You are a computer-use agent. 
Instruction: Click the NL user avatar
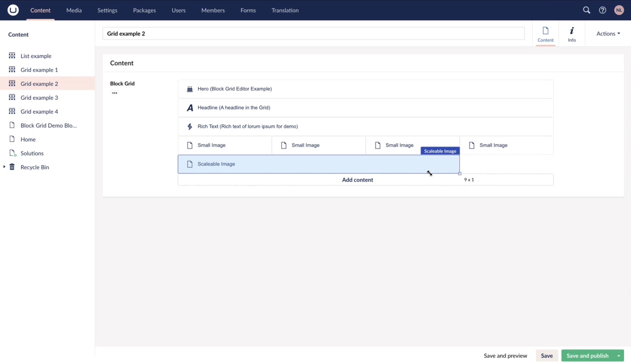(619, 10)
